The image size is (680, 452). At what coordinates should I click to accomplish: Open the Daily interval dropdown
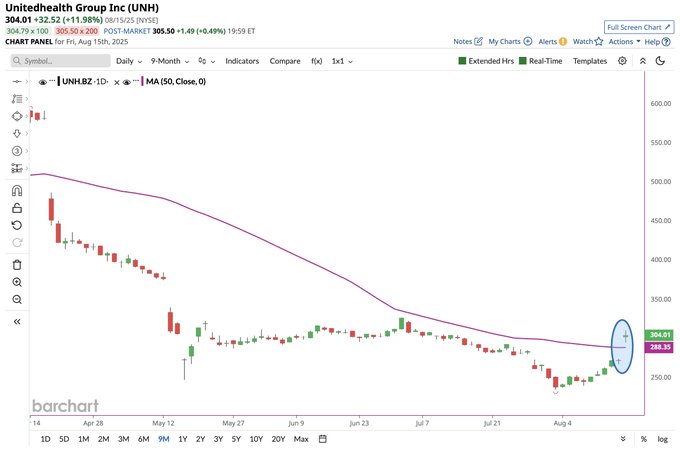coord(129,61)
